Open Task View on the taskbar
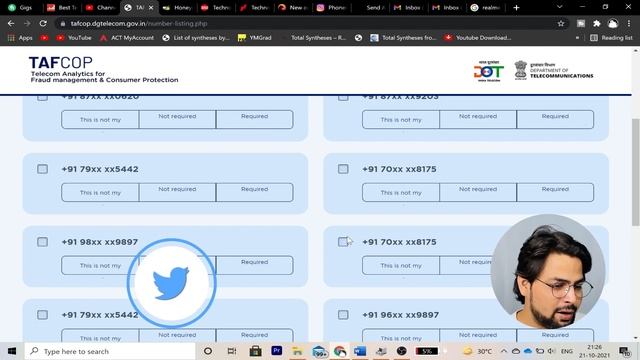640x360 pixels. click(232, 351)
